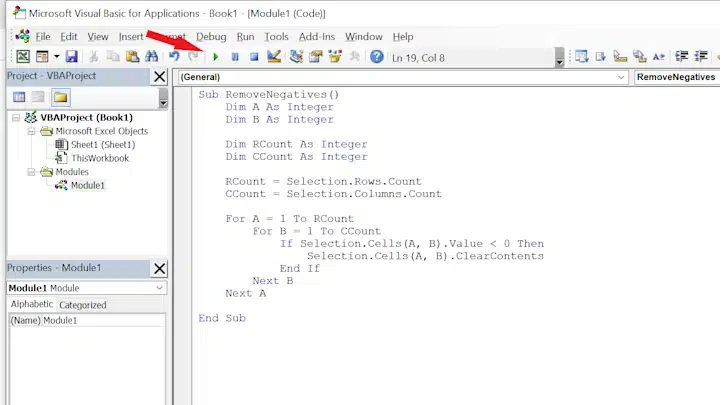Select Microsoft Excel Objects folder label
This screenshot has width=720, height=405.
(x=101, y=131)
